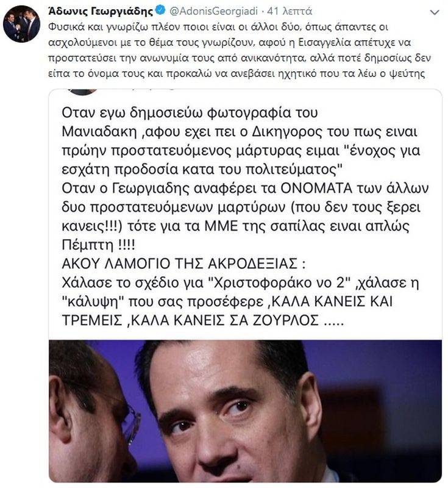Open the photo attached to quoted tweet
448x488 pixels.
[245, 411]
